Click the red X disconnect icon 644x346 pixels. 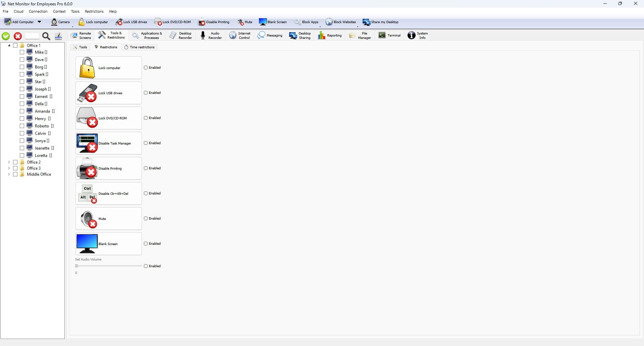click(18, 36)
